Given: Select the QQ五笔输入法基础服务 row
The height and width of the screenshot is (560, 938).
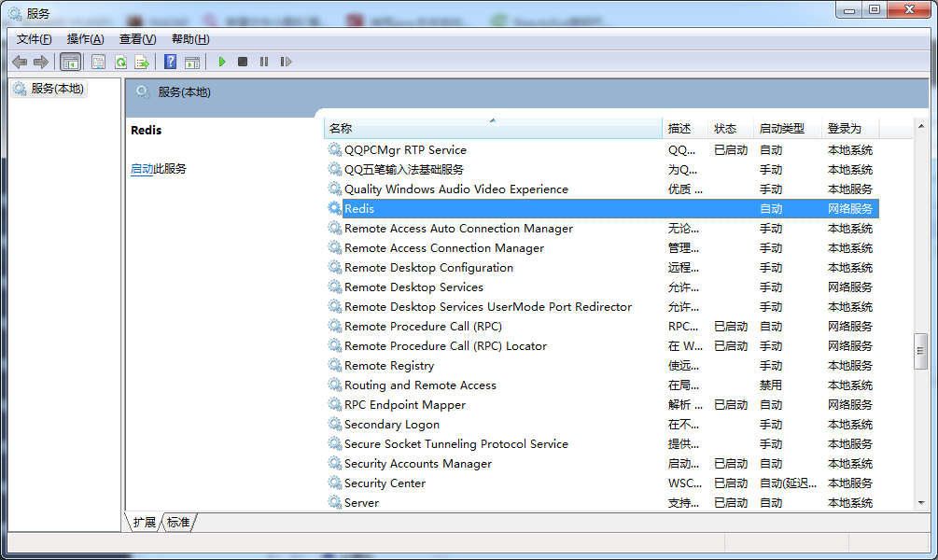Looking at the screenshot, I should [x=601, y=170].
